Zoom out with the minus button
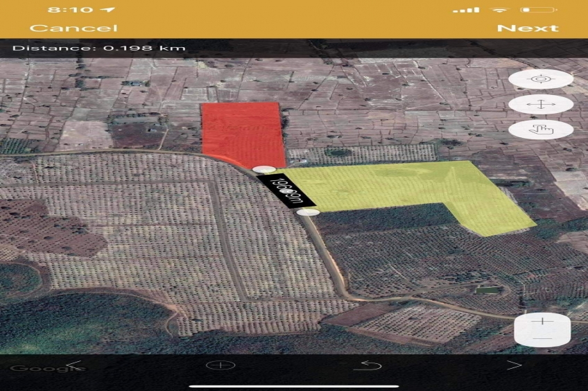 [x=542, y=338]
